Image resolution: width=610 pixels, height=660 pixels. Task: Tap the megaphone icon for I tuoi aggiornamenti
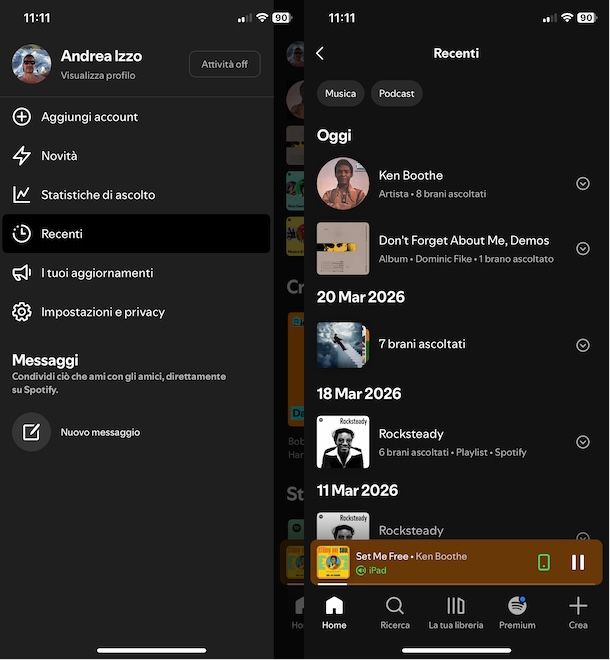21,273
